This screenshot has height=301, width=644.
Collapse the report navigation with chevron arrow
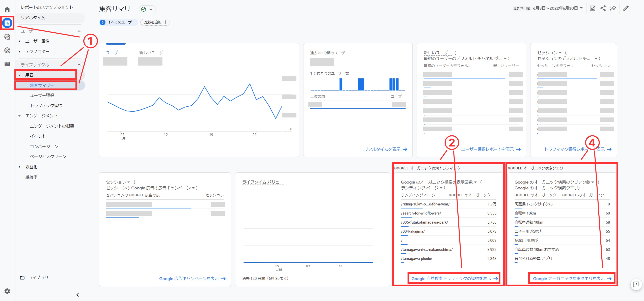[77, 295]
